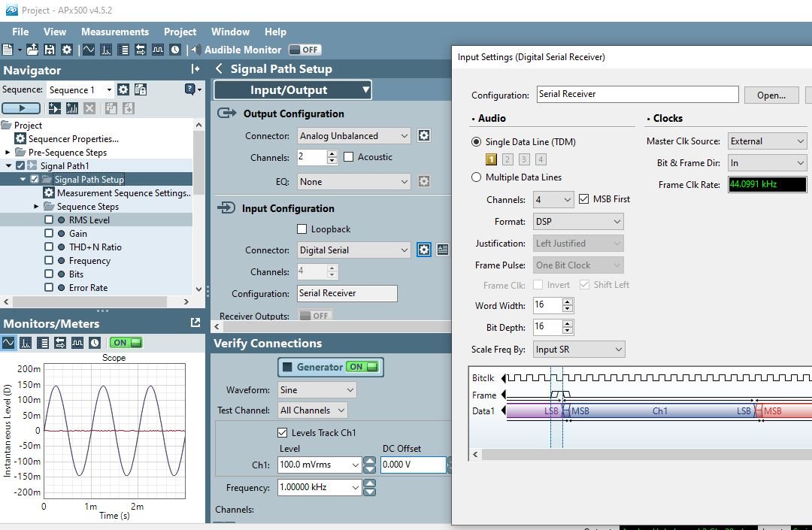Open Digital Serial input connector settings gear

coord(423,250)
